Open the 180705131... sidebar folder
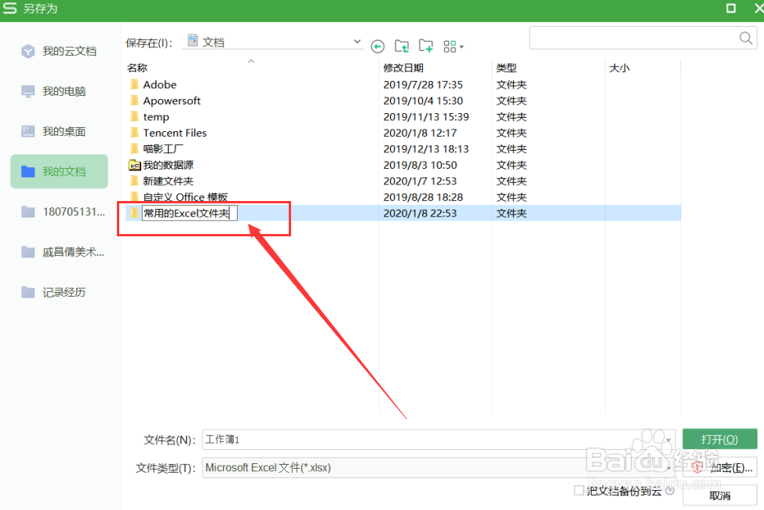Screen dimensions: 764x510 (x=63, y=212)
